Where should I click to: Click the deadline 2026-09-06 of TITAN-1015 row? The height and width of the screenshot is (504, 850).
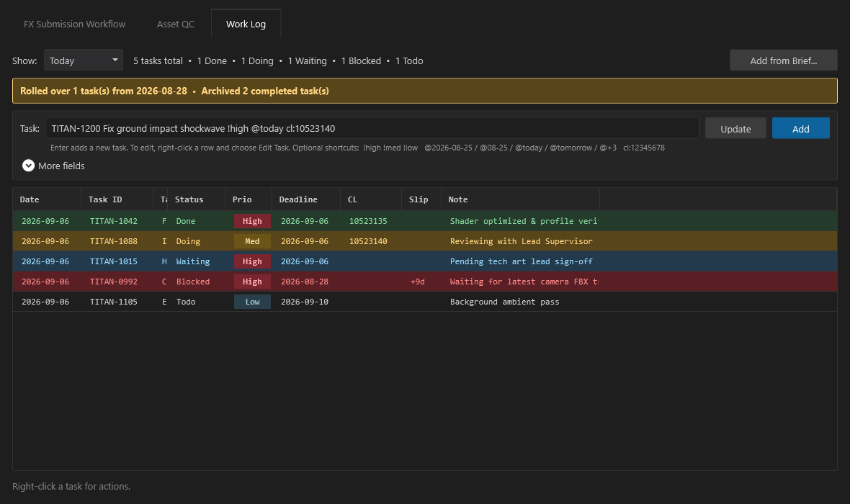point(305,261)
